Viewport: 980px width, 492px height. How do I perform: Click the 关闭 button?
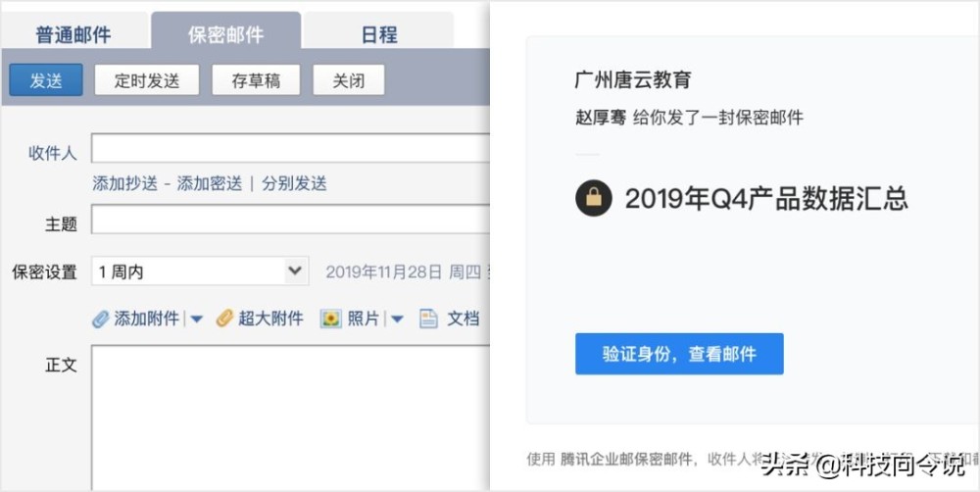click(x=348, y=81)
